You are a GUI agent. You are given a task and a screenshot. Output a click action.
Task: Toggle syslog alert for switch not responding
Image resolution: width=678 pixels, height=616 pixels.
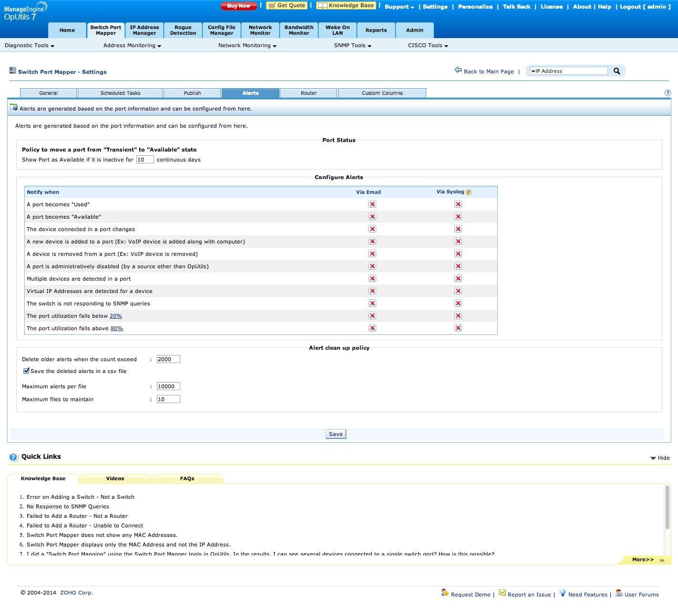tap(458, 303)
